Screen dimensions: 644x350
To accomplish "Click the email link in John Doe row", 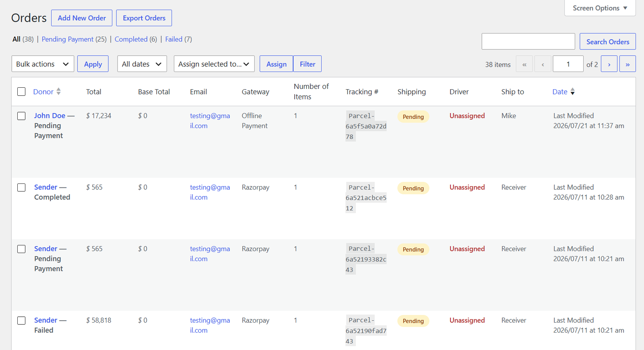I will pos(210,121).
